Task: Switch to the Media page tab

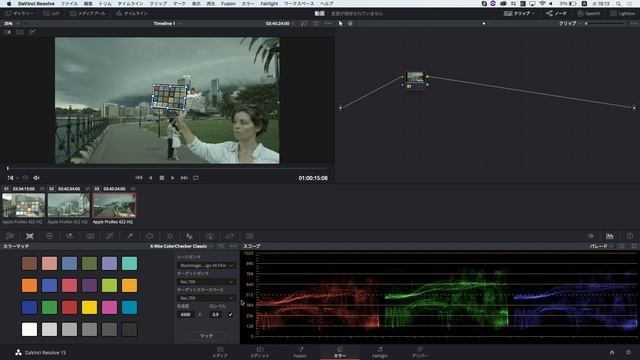Action: (x=220, y=352)
